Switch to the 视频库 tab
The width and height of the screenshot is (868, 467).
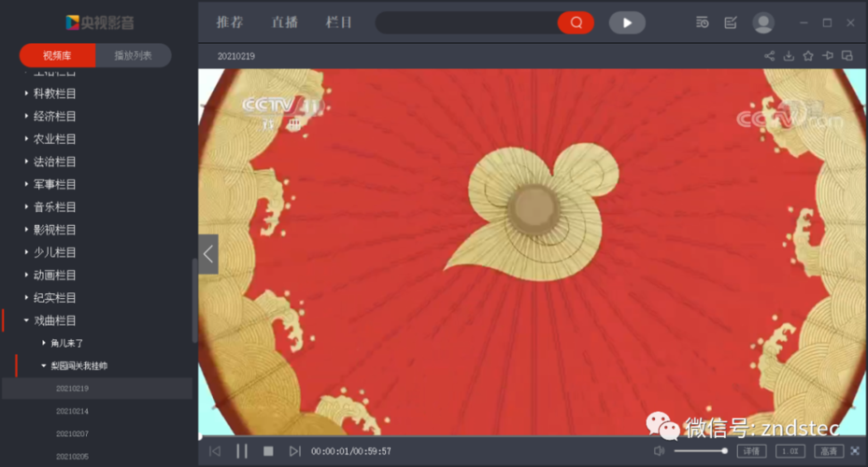57,55
